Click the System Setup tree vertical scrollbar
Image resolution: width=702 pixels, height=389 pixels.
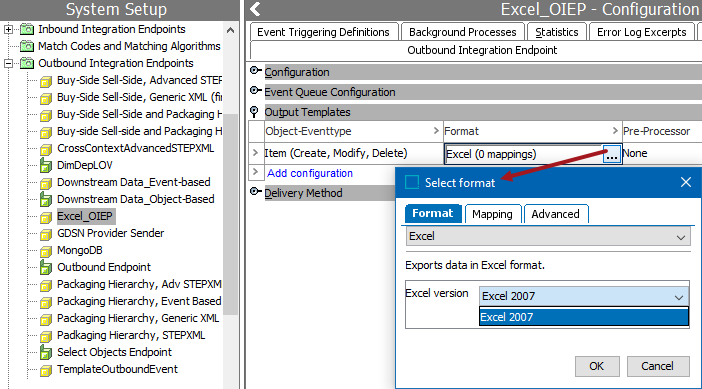coord(230,215)
